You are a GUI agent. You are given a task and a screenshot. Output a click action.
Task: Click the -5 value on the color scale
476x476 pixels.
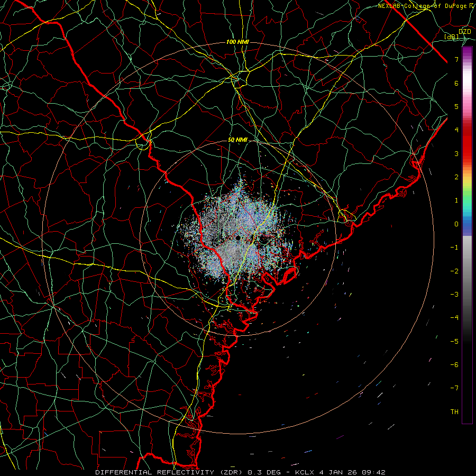[x=454, y=341]
